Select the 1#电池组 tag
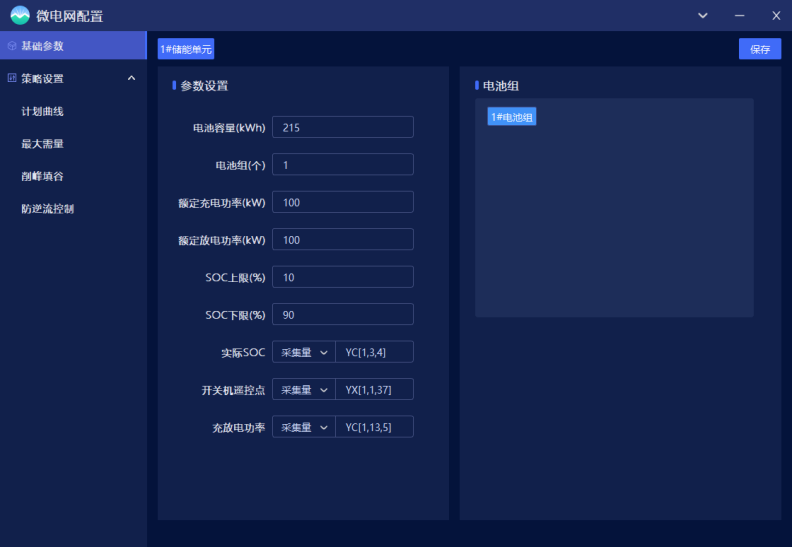 point(512,117)
